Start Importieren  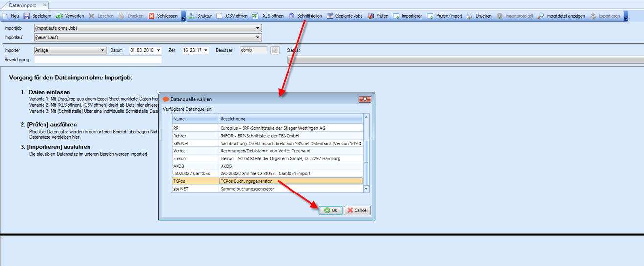[x=408, y=16]
